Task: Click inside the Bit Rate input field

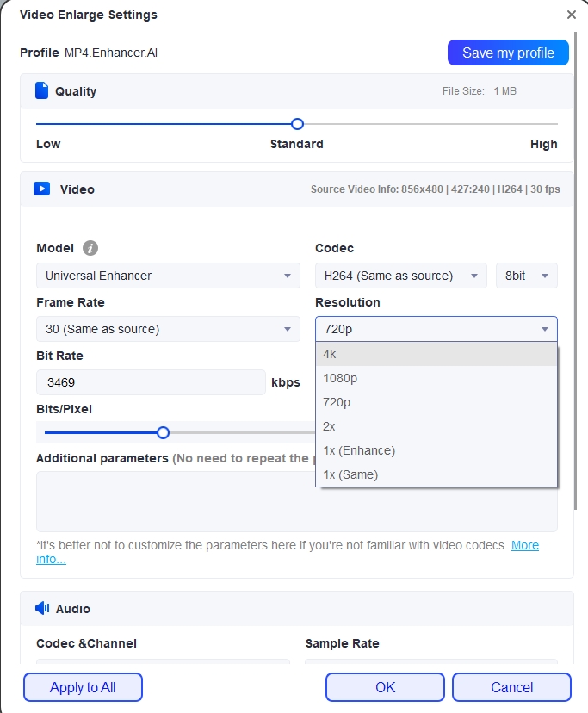Action: (x=151, y=381)
